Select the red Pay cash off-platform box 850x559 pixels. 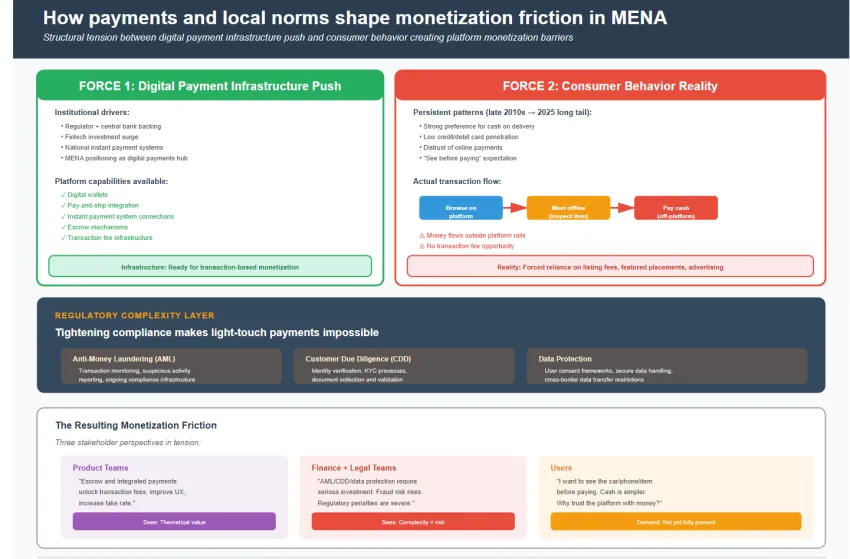675,208
